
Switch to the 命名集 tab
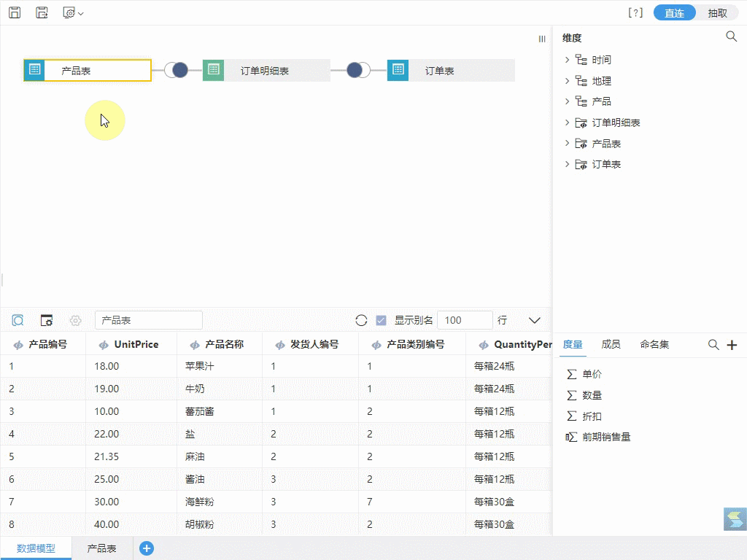coord(654,344)
